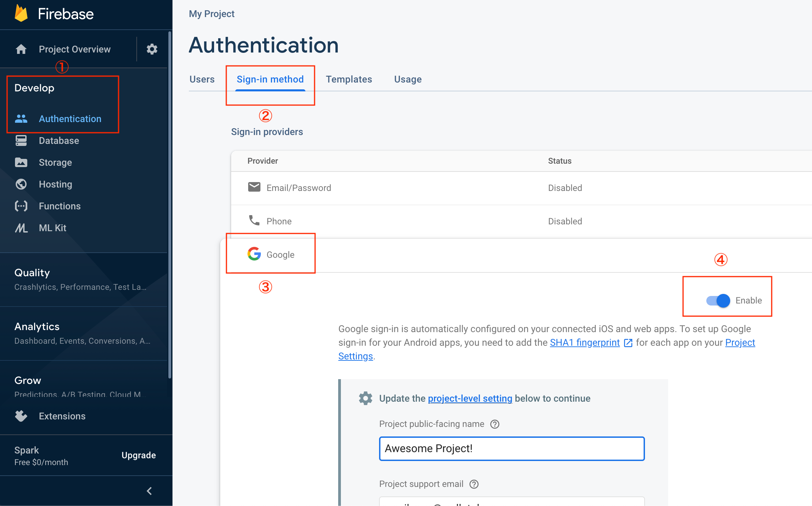Click the Google G logo
The image size is (812, 506).
[254, 254]
